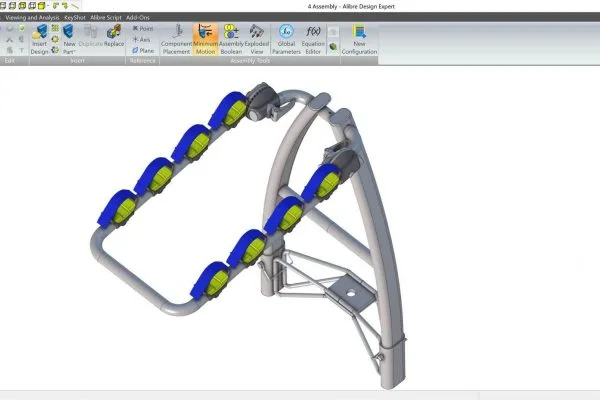Click the green sphere icon in the Edit group

[22, 28]
